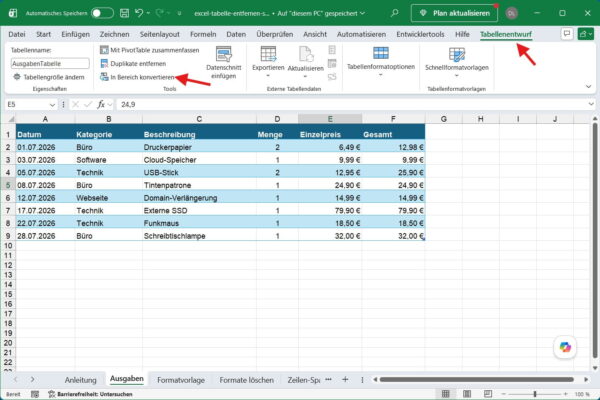This screenshot has height=400, width=600.
Task: Click the Save disk icon
Action: (x=124, y=13)
